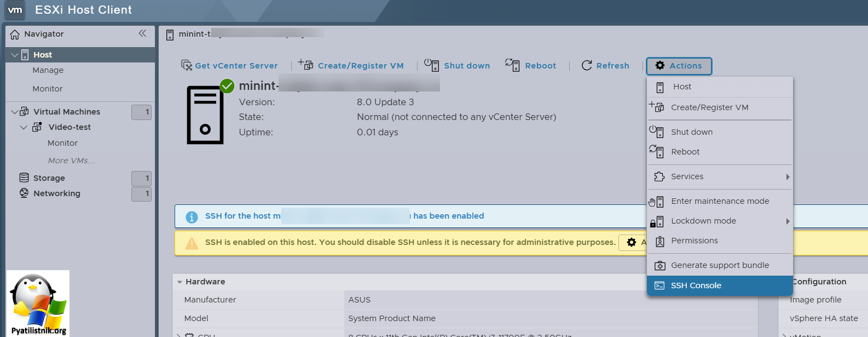Click the Get vCenter Server icon
Screen dimensions: 868x337
[x=187, y=65]
